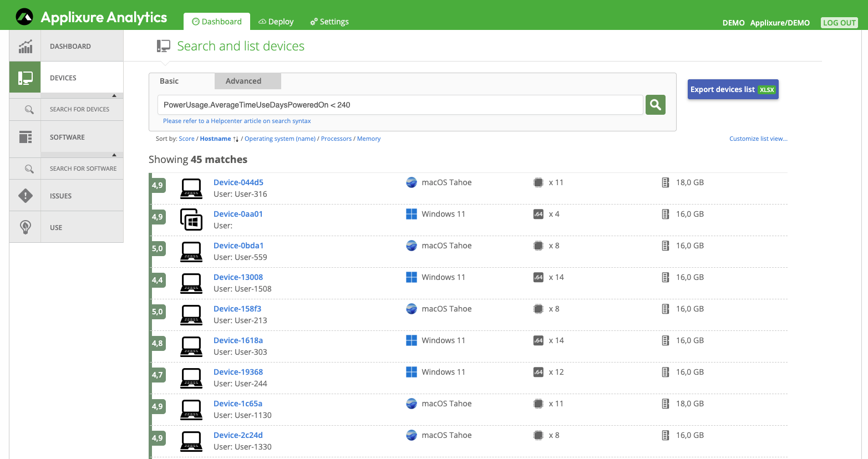
Task: Click processor icon in Device-13008 row
Action: (538, 277)
